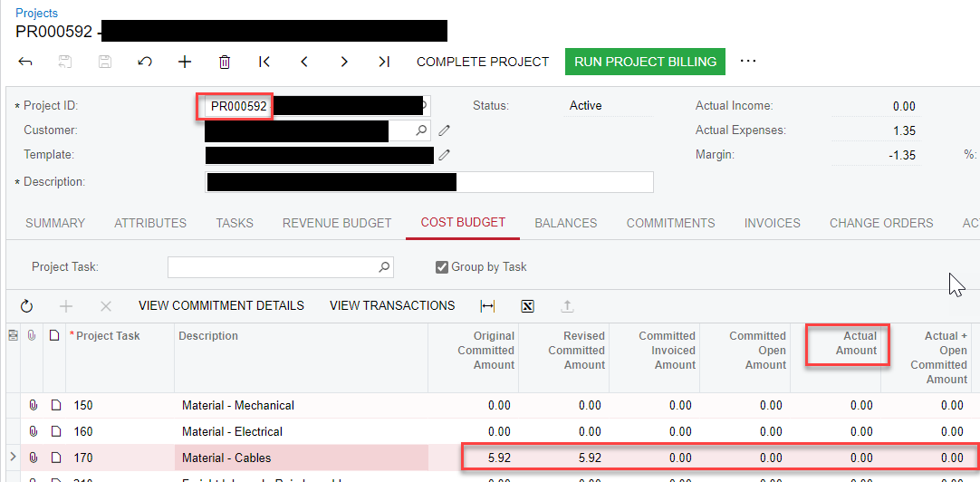Image resolution: width=980 pixels, height=482 pixels.
Task: Open Customer field lookup magnifier
Action: [422, 130]
